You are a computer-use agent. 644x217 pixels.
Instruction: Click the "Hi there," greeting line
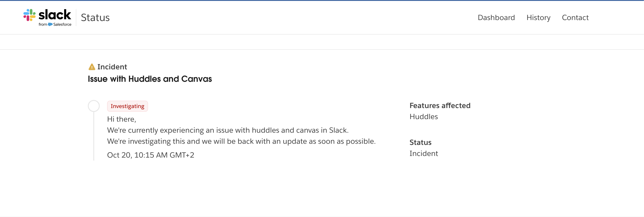point(122,119)
